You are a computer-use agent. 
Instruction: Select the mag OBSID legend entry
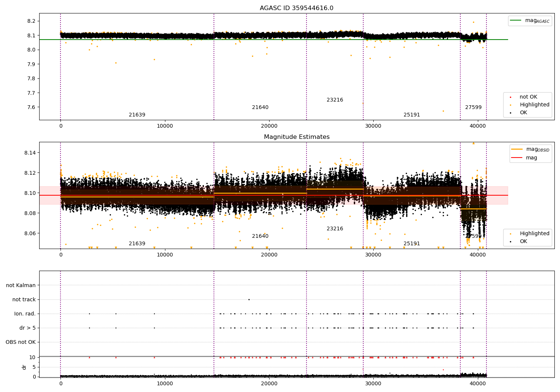538,149
